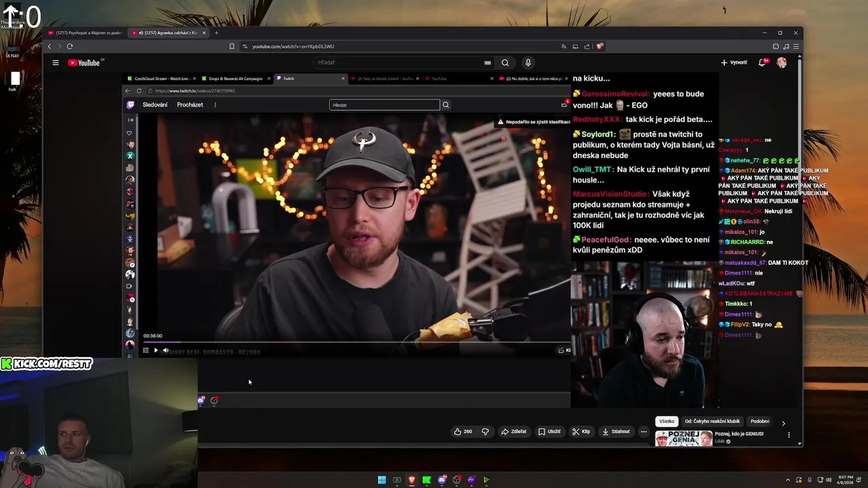This screenshot has width=868, height=488.
Task: Open video titled 'Poznej, kdo je GENIUS!'
Action: pyautogui.click(x=739, y=434)
